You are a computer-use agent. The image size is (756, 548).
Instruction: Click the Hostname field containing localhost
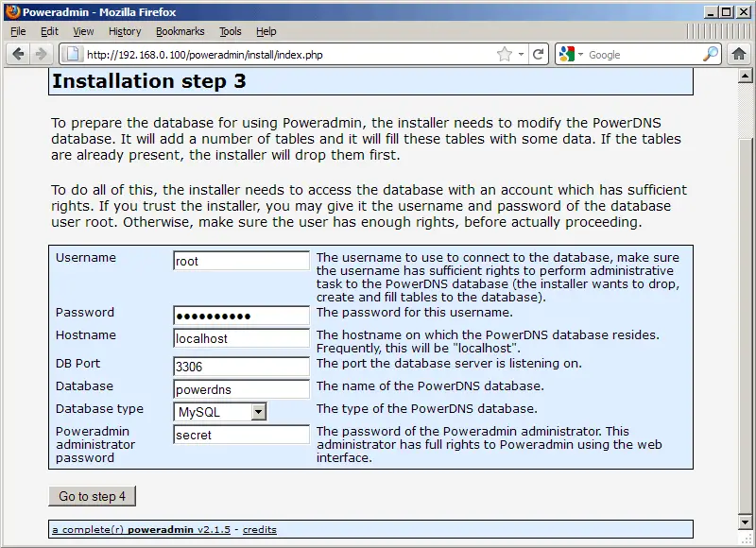[x=241, y=338]
